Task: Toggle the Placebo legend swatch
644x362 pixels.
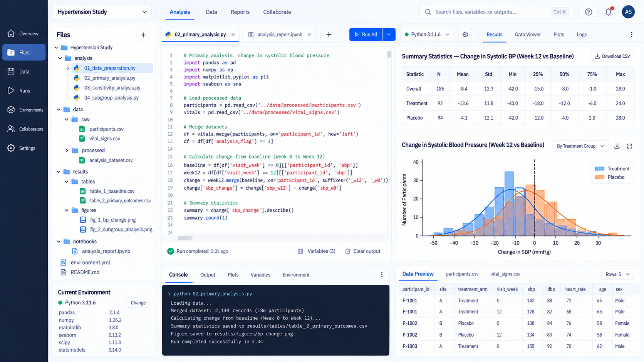Action: coord(600,177)
